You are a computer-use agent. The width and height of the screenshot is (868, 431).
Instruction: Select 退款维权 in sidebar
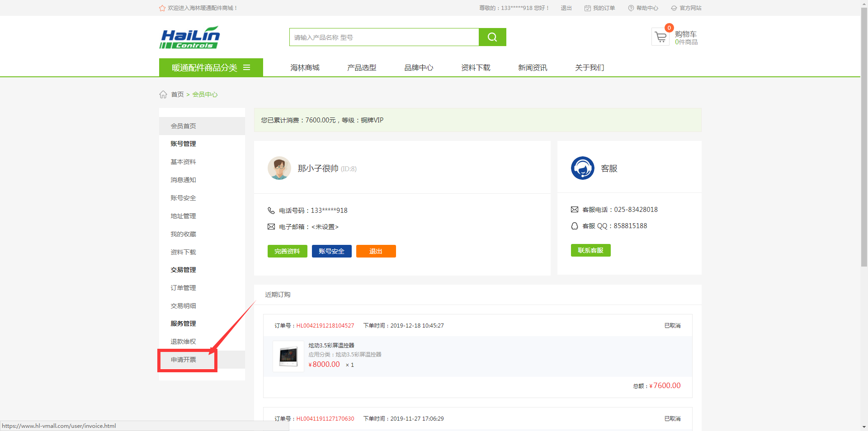tap(183, 342)
